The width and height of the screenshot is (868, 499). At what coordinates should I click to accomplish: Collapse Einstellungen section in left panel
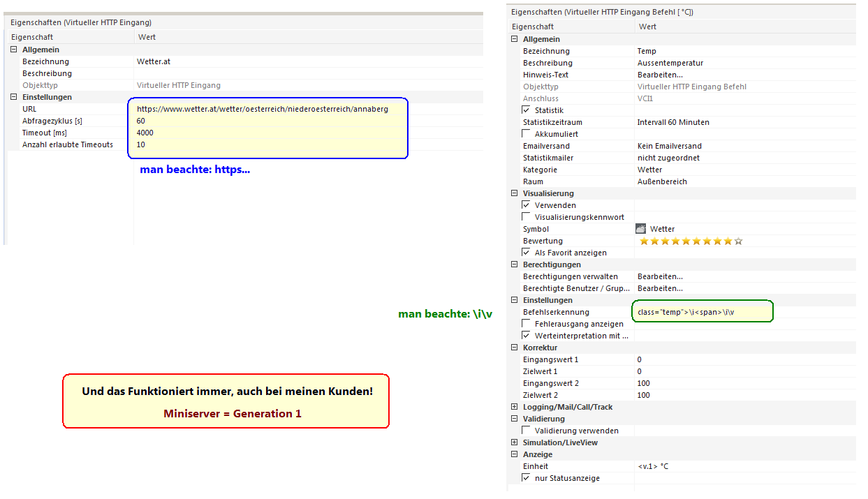pyautogui.click(x=14, y=97)
